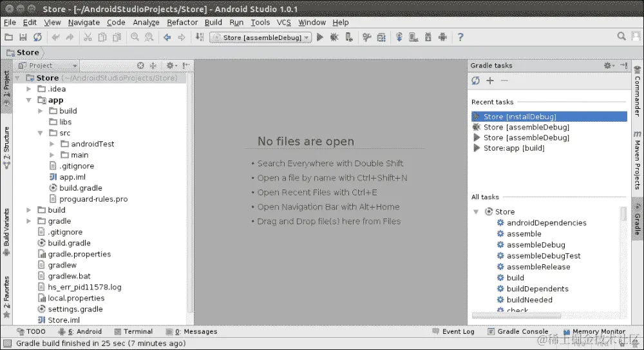Click the plus icon in Gradle tasks

coord(490,81)
